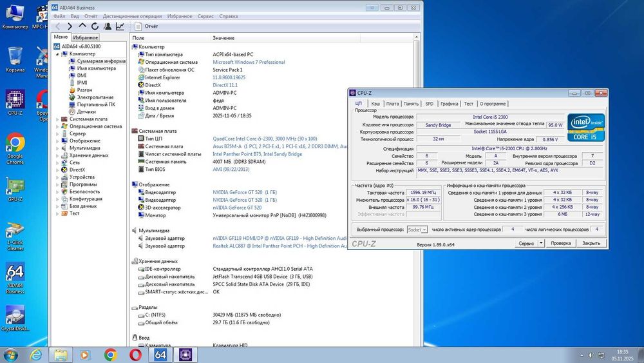Screen dimensions: 644x363
Task: Open Сервис dropdown arrow in CPU-Z
Action: tap(541, 243)
